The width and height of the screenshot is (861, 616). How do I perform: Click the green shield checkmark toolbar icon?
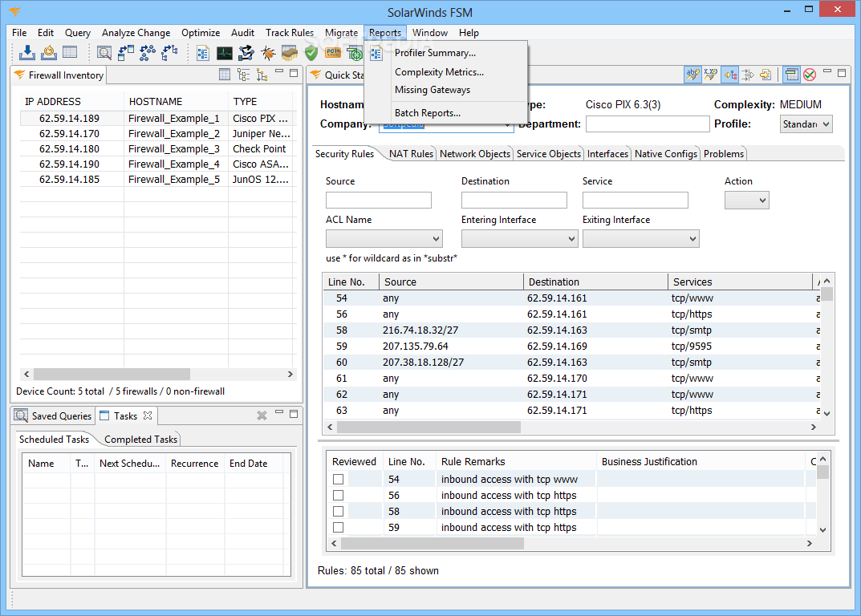(311, 53)
